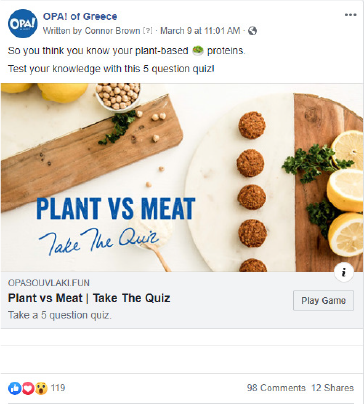Click the Wow face reaction icon
The image size is (364, 405).
click(x=41, y=388)
